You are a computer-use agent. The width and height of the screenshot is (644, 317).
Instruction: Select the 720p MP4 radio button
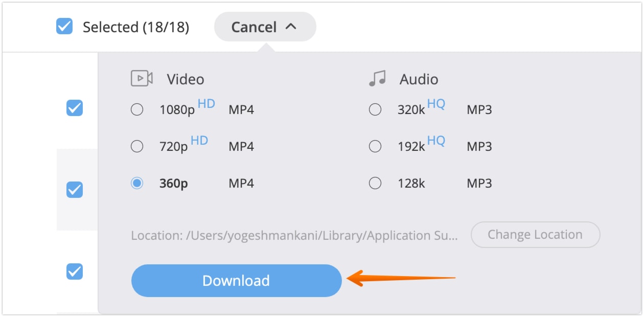point(137,146)
